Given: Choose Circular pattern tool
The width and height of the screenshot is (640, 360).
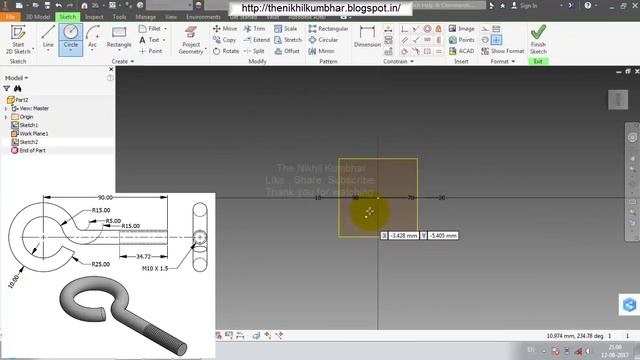Looking at the screenshot, I should coord(324,40).
